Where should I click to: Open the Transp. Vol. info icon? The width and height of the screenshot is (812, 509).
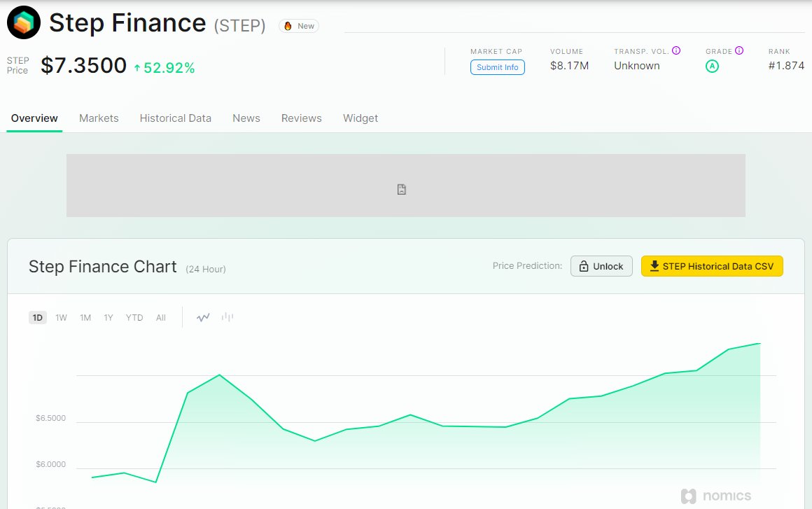pyautogui.click(x=676, y=50)
